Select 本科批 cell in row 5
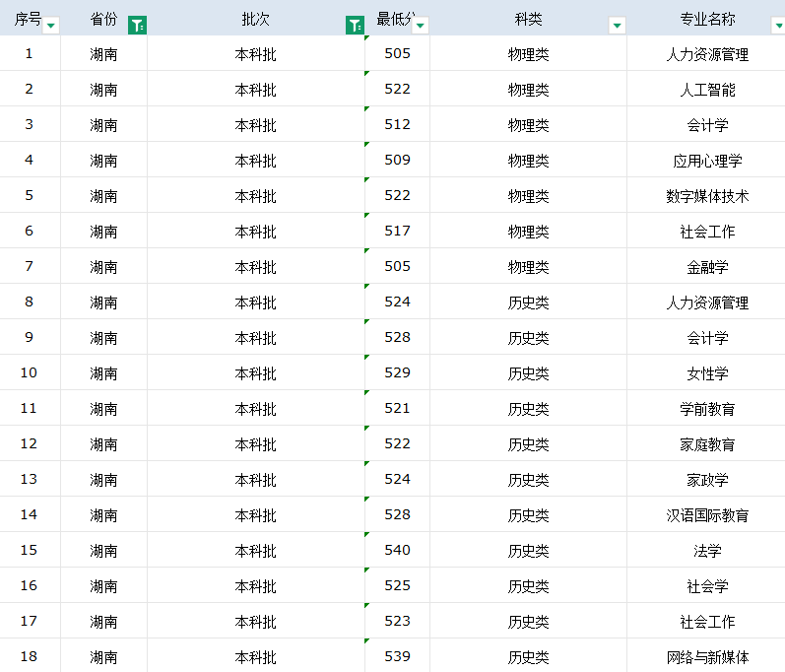Image resolution: width=785 pixels, height=672 pixels. (256, 196)
